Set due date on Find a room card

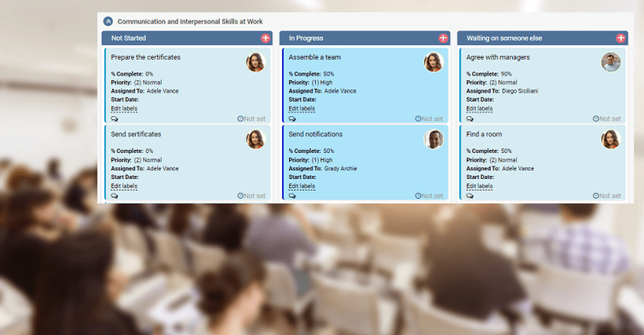[607, 196]
